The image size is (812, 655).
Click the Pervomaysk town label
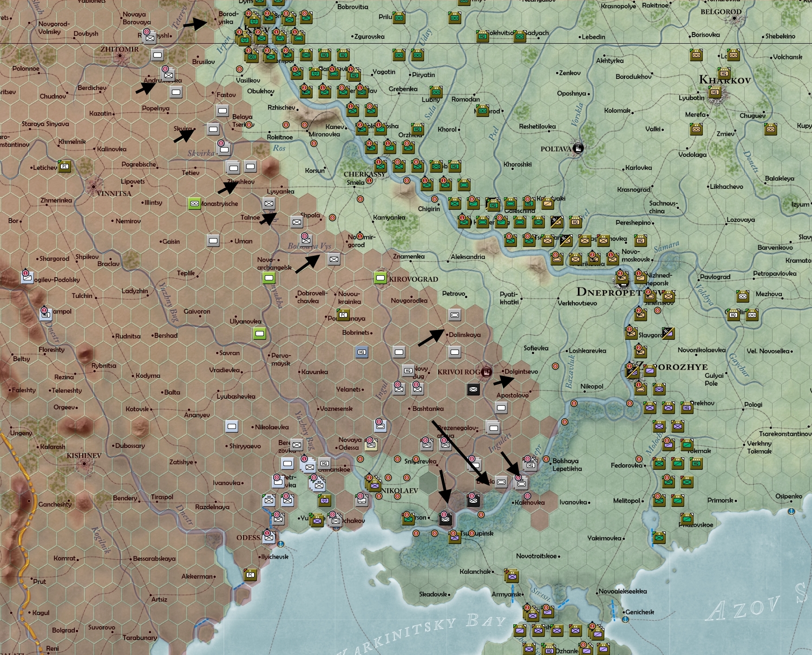(281, 359)
